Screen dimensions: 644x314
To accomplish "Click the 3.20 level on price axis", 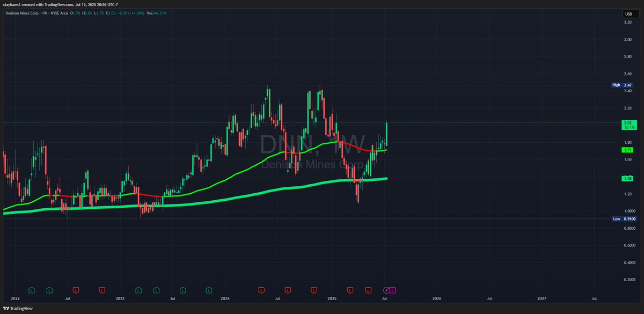I will [x=627, y=22].
